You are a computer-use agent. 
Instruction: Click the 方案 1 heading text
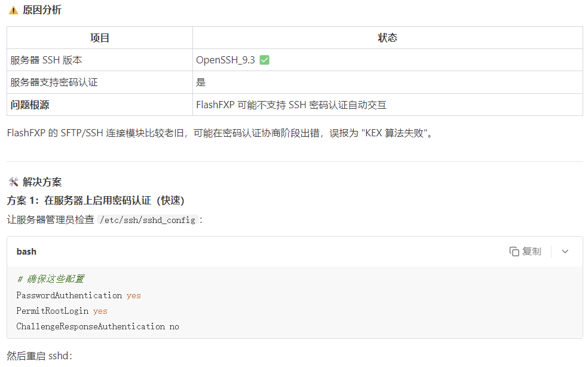click(x=96, y=200)
